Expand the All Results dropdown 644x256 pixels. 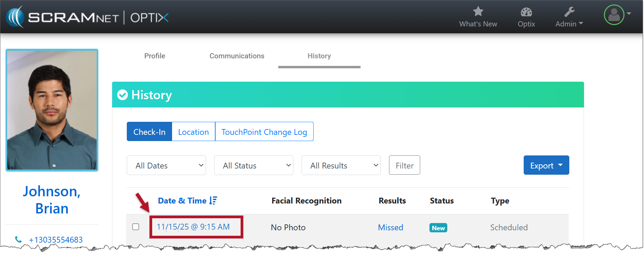(341, 165)
